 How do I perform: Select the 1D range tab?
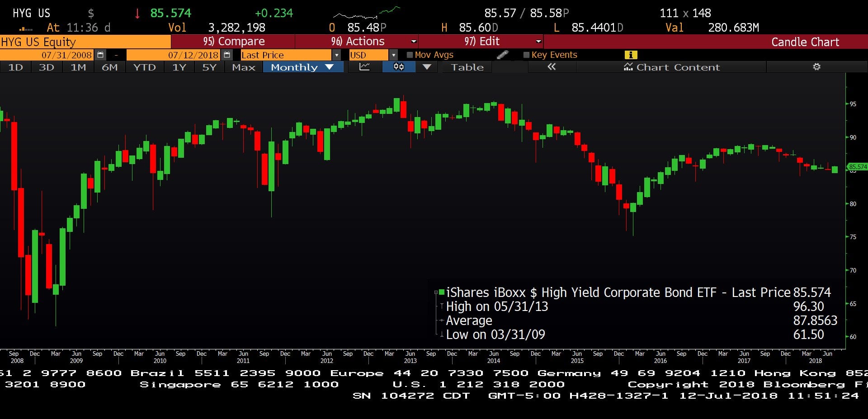15,67
